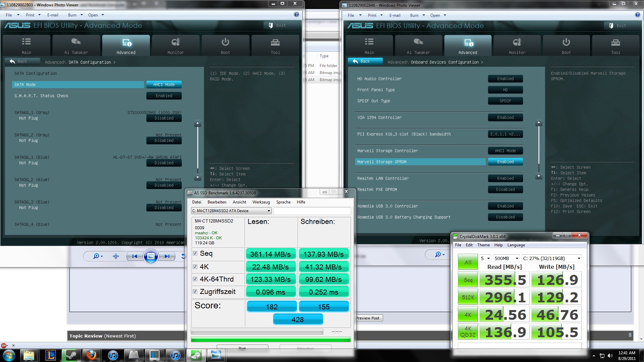Viewport: 644px width, 362px height.
Task: Open help icon in right Photo Viewer
Action: point(638,15)
